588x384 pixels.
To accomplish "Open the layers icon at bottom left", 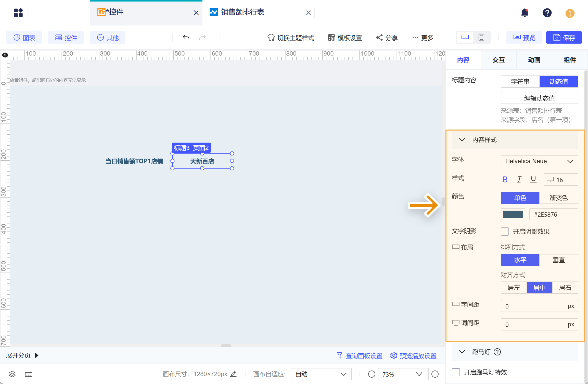I will [12, 374].
